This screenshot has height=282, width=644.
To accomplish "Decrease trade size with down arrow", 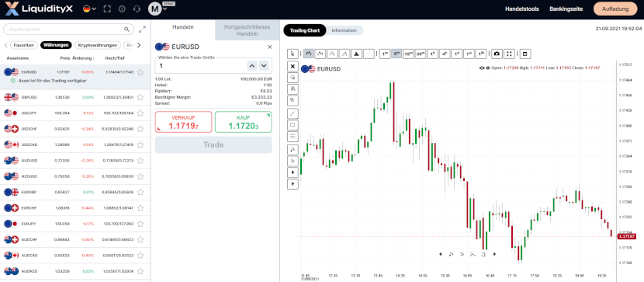I will tap(264, 65).
